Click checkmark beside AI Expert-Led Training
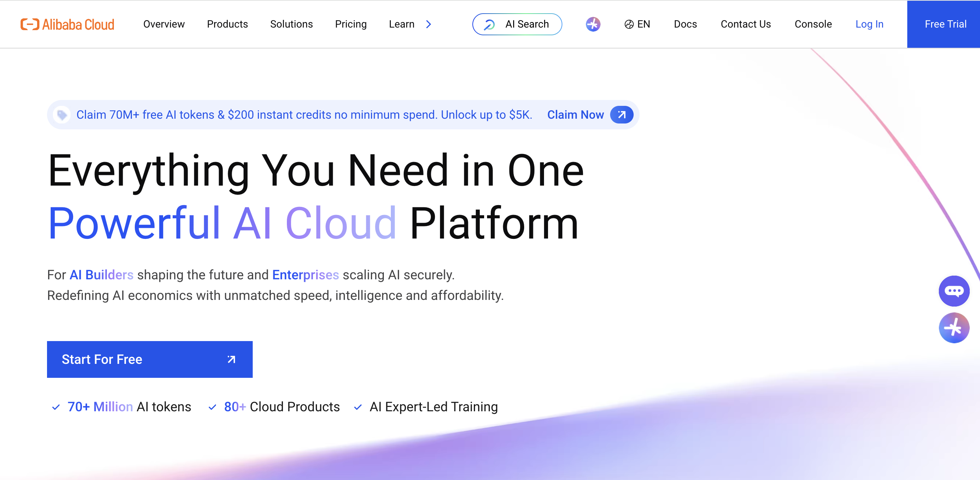 pyautogui.click(x=358, y=407)
